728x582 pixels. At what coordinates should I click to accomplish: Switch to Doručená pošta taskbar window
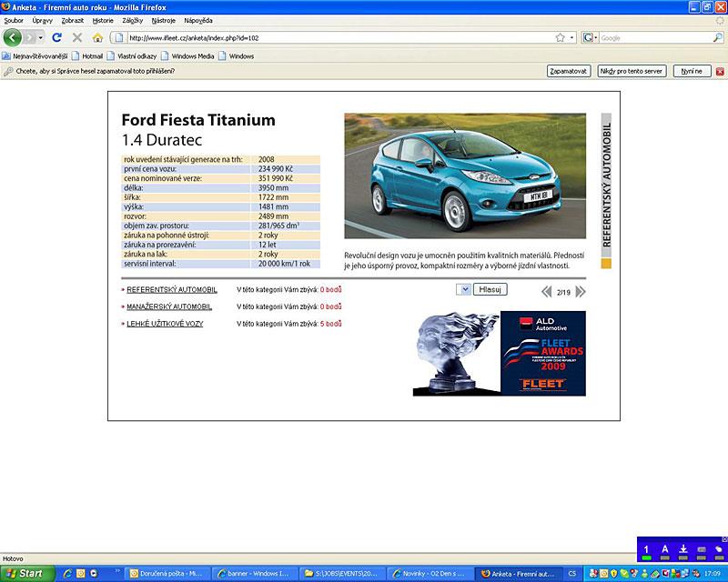pyautogui.click(x=167, y=574)
